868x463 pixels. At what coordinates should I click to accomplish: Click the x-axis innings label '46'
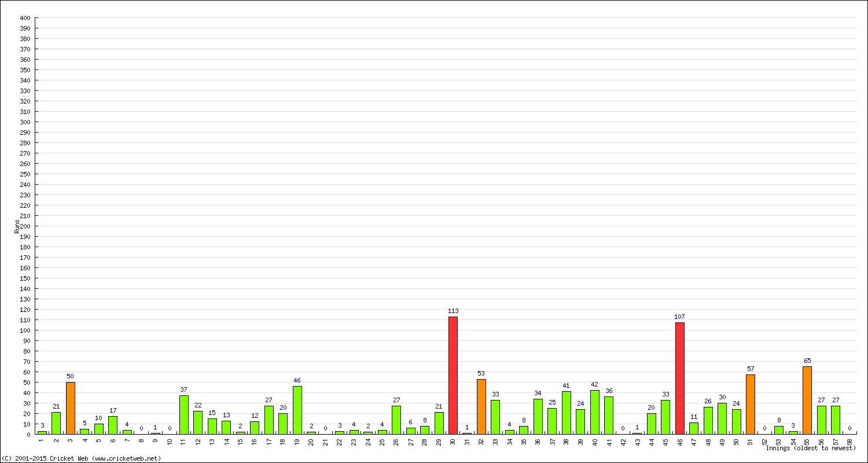coord(679,442)
